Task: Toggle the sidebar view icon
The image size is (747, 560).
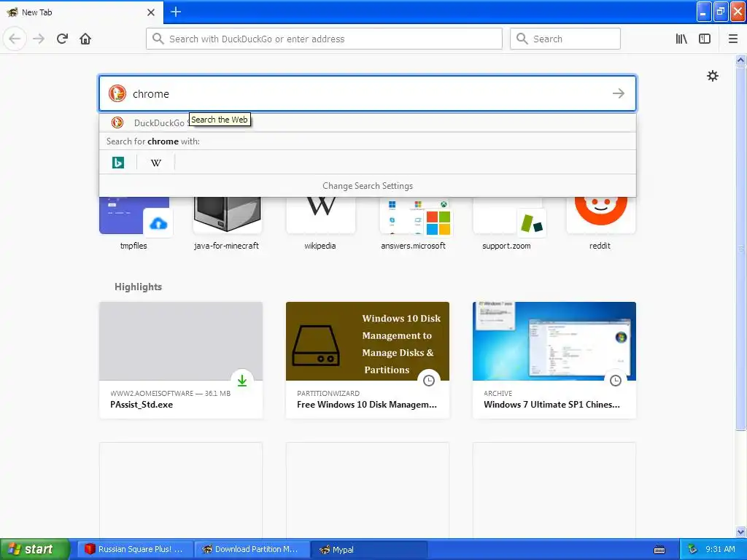Action: click(x=705, y=39)
